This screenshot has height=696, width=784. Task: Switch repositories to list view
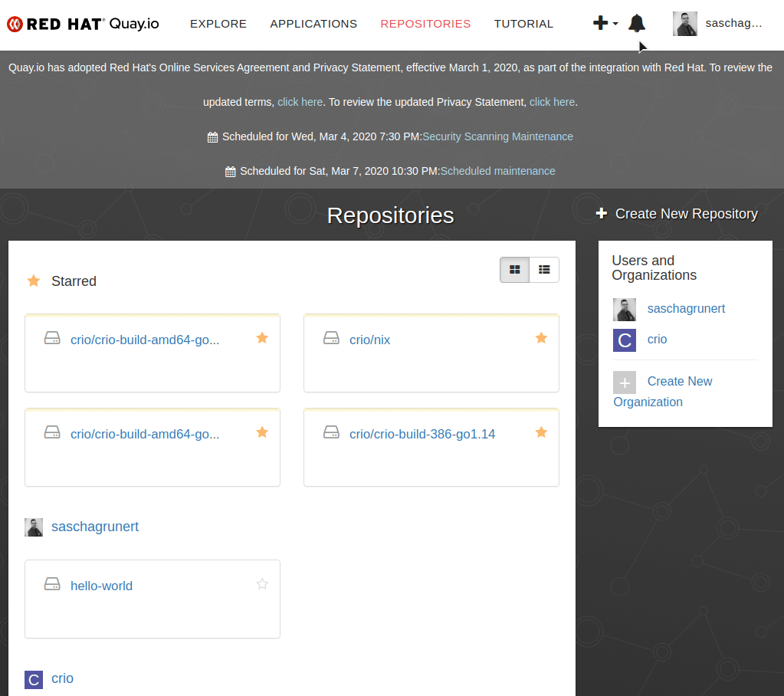pyautogui.click(x=544, y=270)
